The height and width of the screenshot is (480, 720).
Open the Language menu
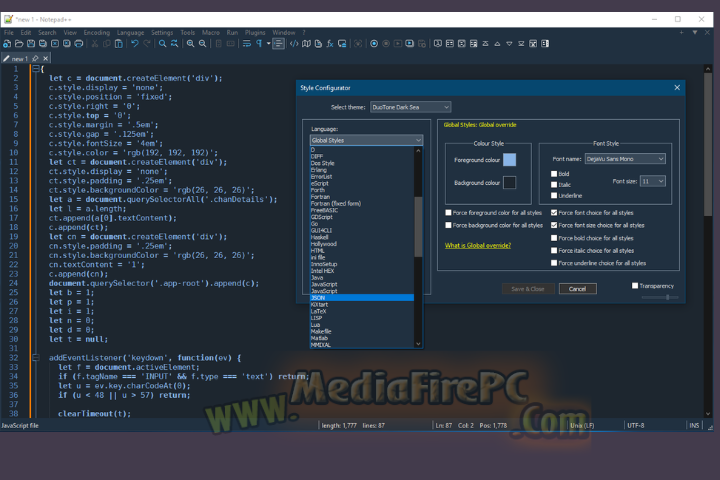coord(130,33)
